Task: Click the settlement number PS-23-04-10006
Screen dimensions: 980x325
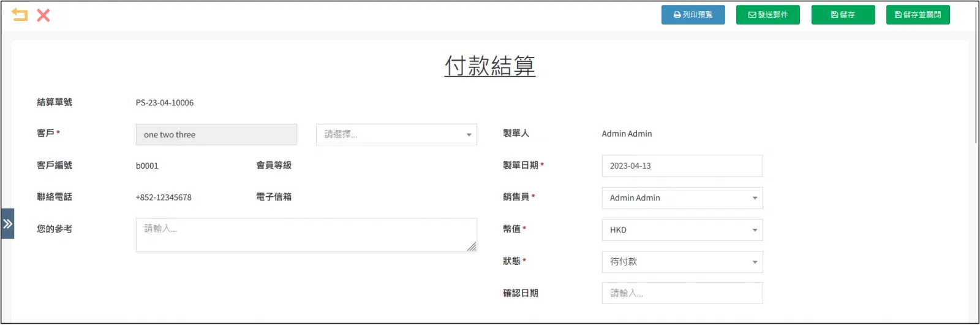Action: (165, 103)
